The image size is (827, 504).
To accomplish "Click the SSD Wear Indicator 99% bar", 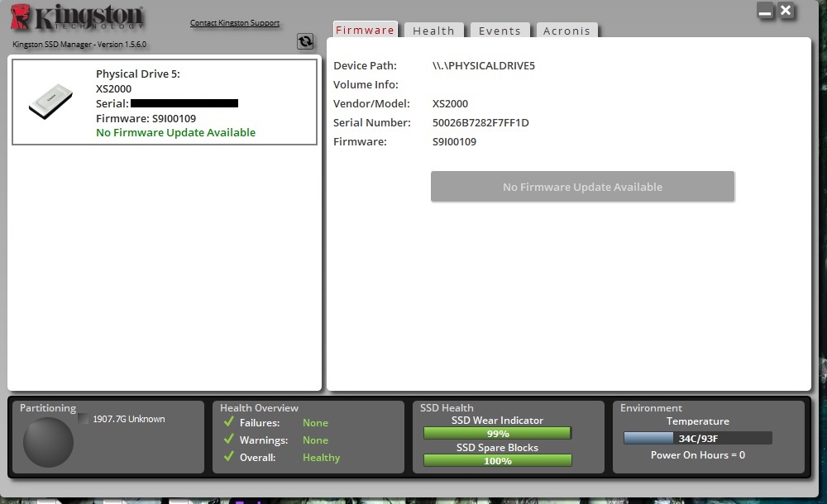I will click(x=497, y=433).
